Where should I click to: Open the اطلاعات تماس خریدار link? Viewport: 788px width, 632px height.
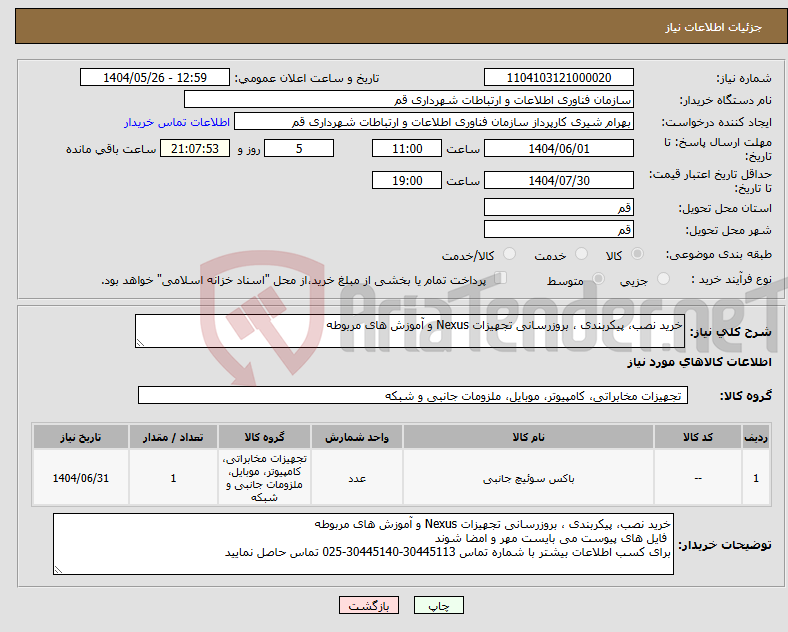(x=177, y=122)
